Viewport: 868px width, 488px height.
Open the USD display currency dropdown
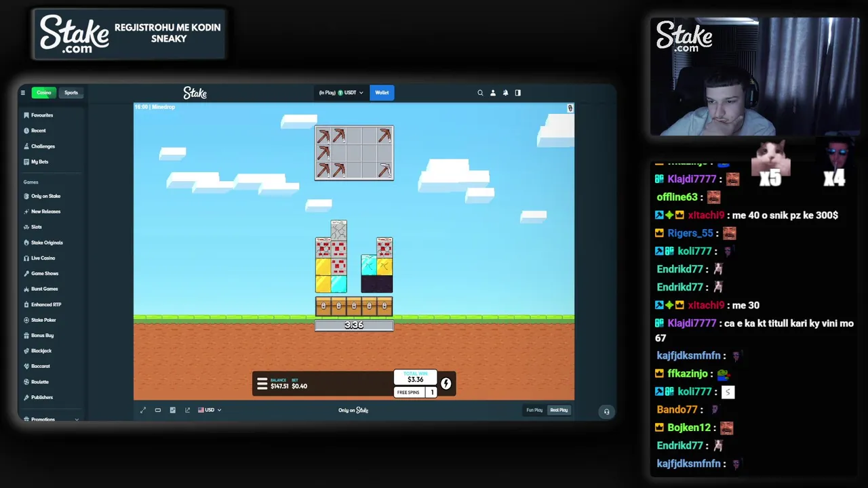click(210, 410)
